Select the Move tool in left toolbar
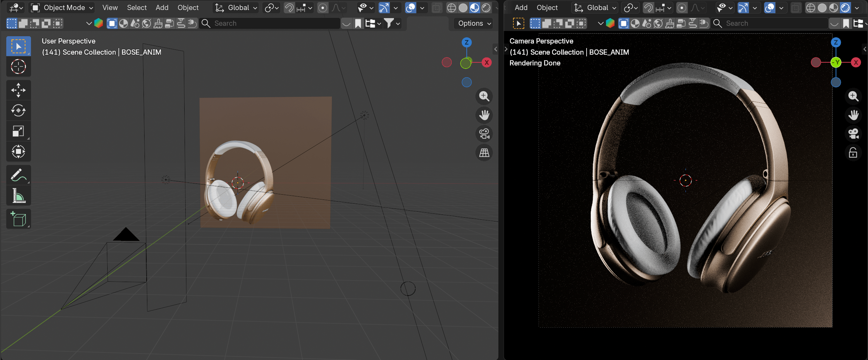Viewport: 868px width, 360px height. point(18,90)
